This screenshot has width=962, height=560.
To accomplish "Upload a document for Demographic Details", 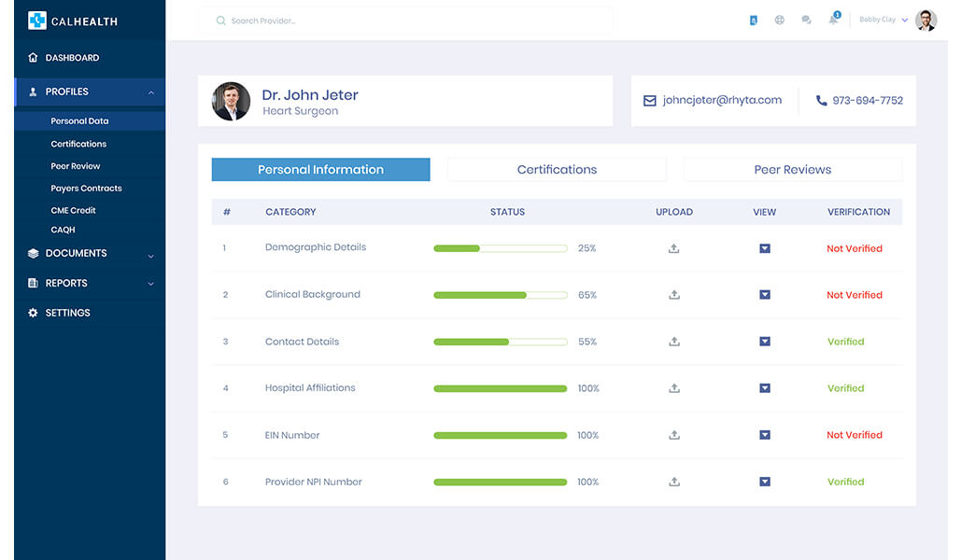I will coord(673,248).
